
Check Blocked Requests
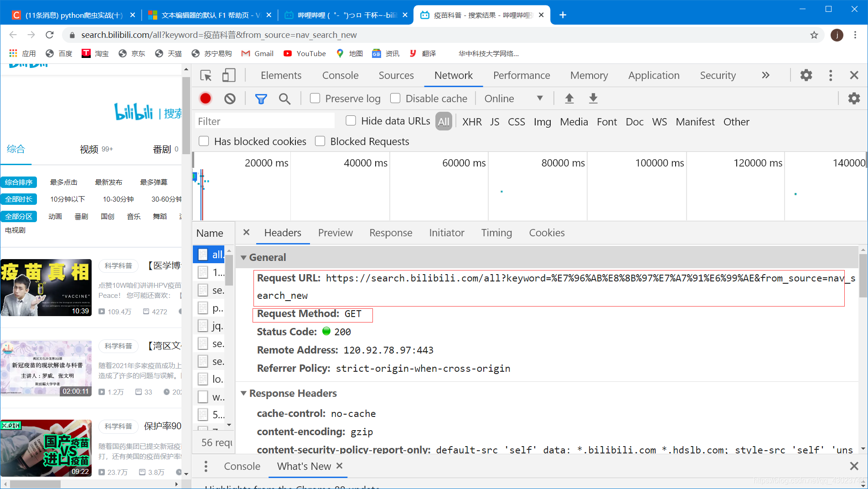(320, 141)
